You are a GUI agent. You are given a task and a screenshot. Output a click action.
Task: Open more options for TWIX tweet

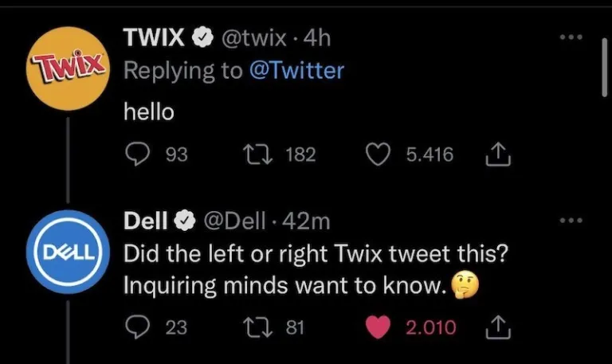571,37
